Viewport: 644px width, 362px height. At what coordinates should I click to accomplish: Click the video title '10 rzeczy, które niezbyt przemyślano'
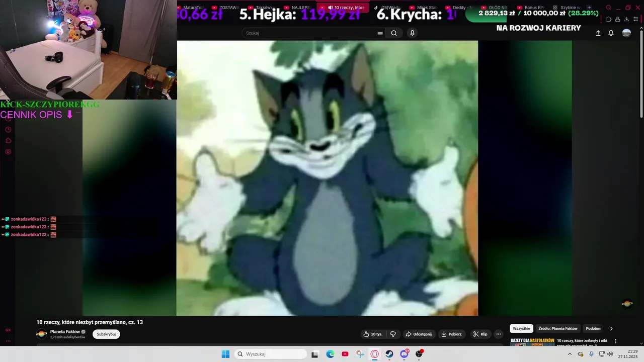(x=90, y=322)
